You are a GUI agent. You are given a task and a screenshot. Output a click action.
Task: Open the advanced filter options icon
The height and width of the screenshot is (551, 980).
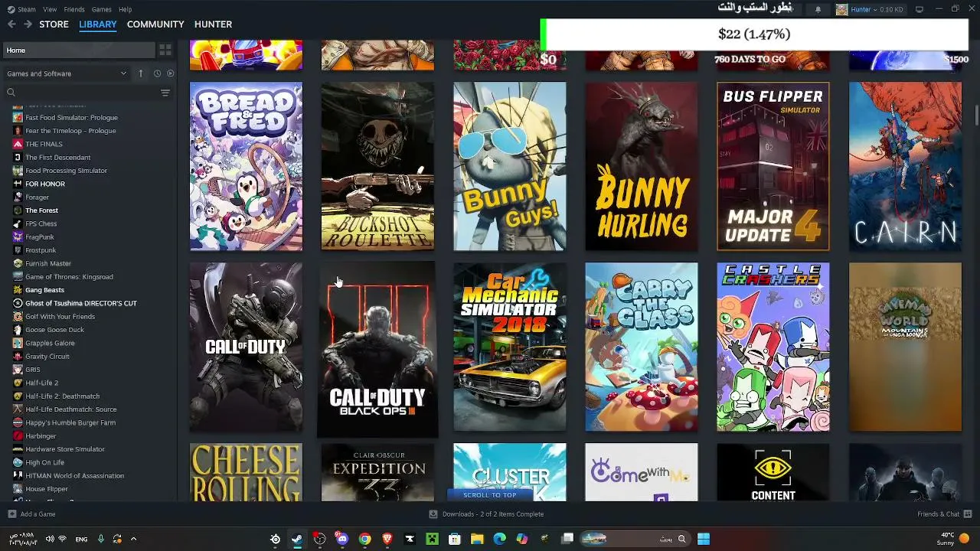[x=165, y=93]
